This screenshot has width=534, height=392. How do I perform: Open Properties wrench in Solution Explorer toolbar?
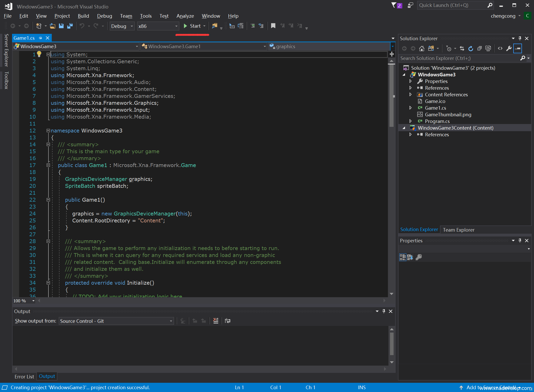tap(509, 48)
